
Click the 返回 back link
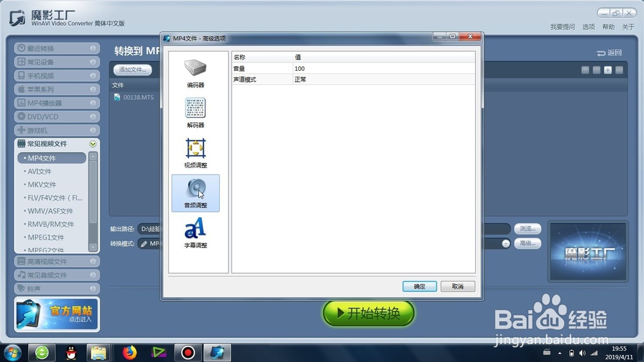pyautogui.click(x=609, y=53)
